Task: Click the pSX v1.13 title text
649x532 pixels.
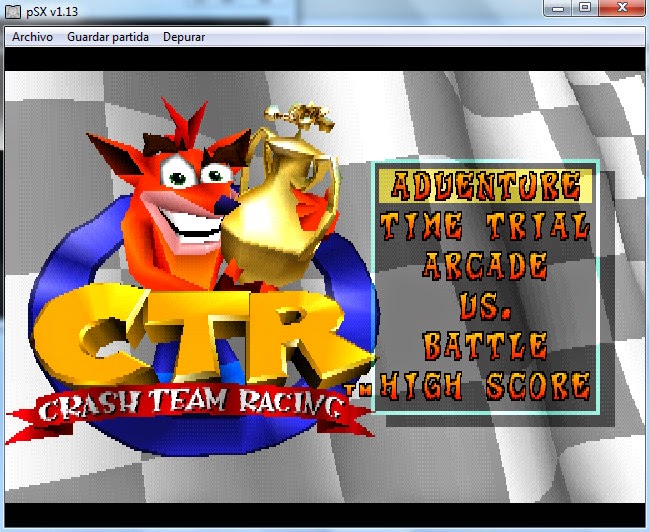Action: pyautogui.click(x=52, y=12)
